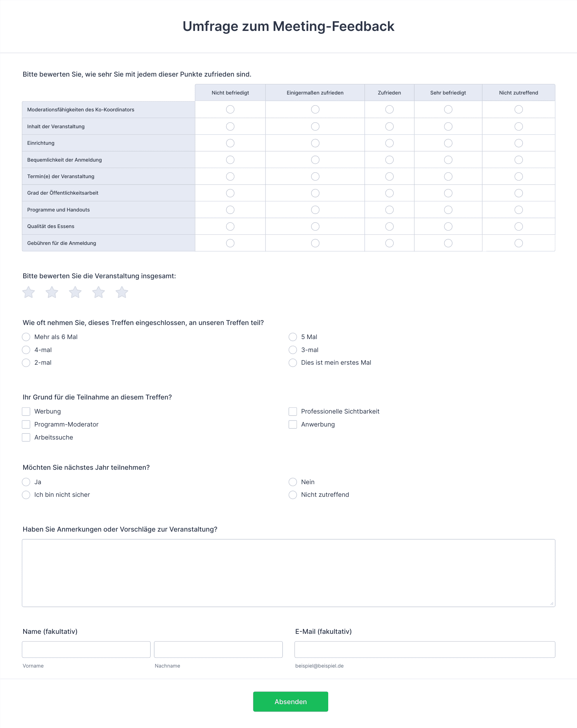Check the Anwerbung option
577x728 pixels.
tap(293, 424)
